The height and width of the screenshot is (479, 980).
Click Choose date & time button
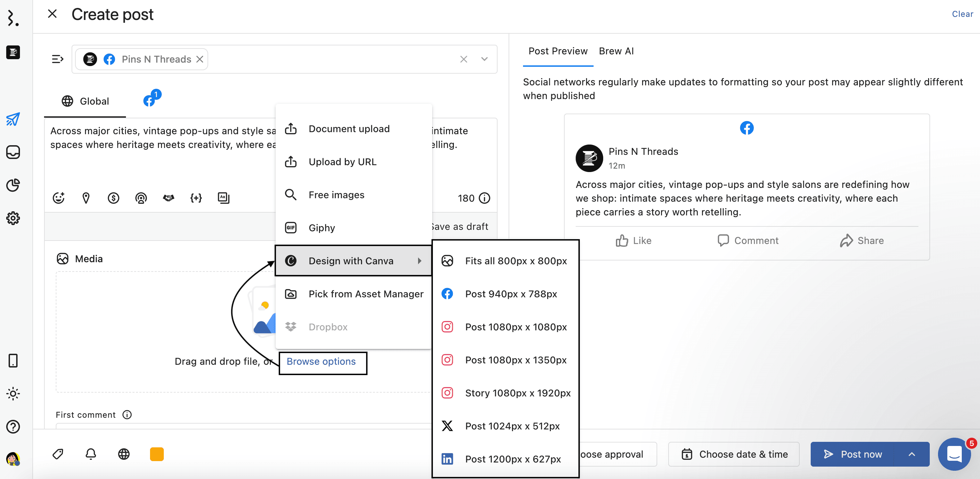pos(734,454)
